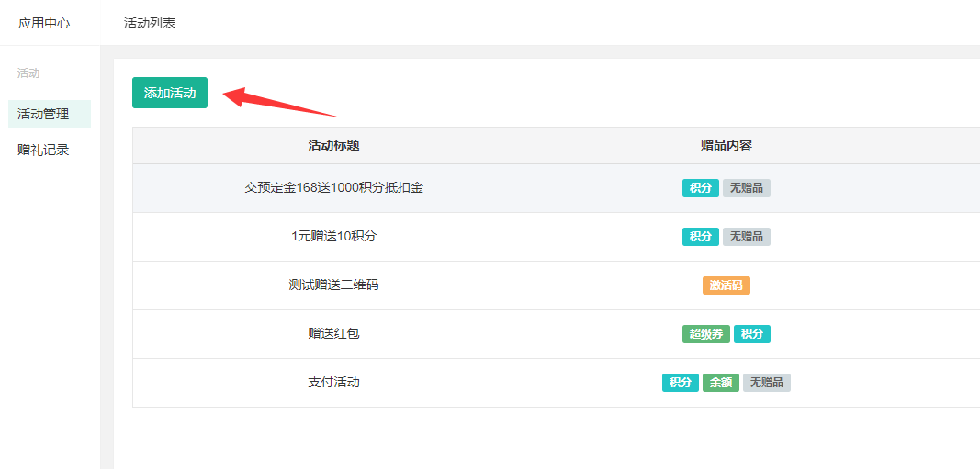Select row 支付活动
The image size is (980, 469).
coord(557,383)
